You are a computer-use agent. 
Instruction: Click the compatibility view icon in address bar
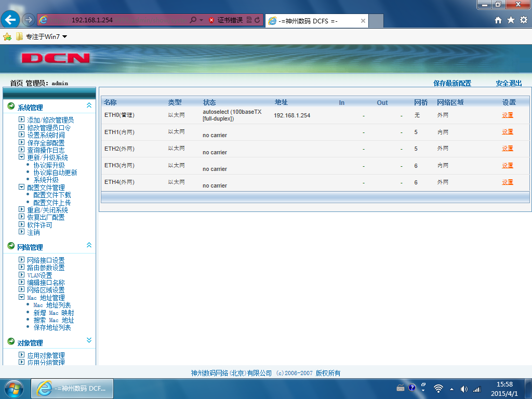tap(249, 20)
